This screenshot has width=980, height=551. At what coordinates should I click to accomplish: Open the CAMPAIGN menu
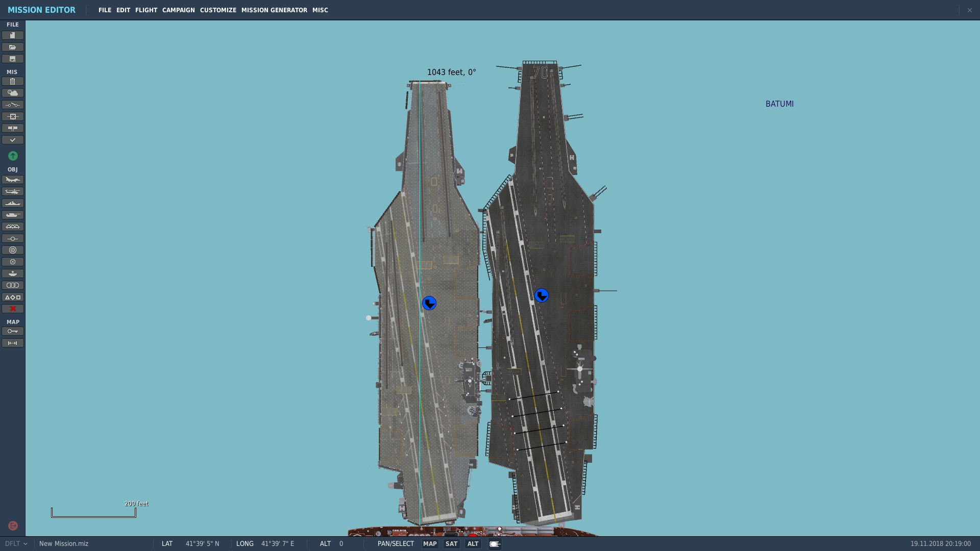(x=178, y=10)
